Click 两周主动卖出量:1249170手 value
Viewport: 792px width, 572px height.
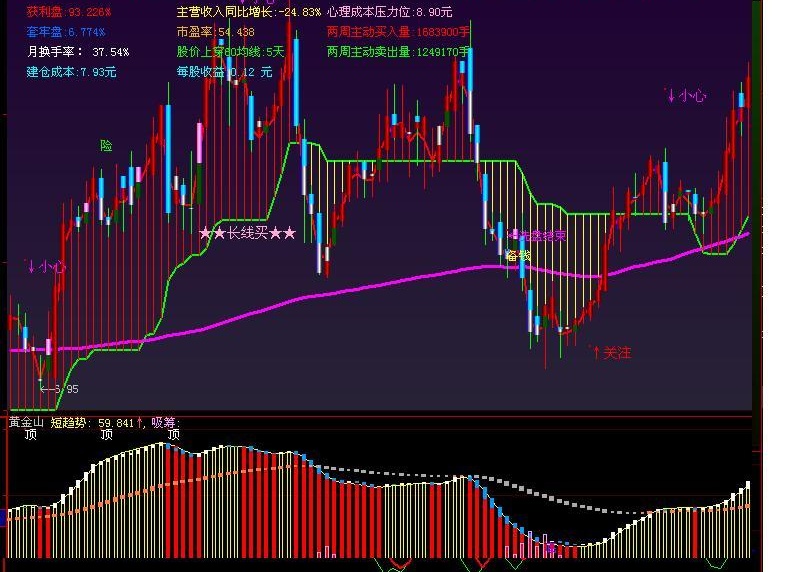click(x=399, y=52)
